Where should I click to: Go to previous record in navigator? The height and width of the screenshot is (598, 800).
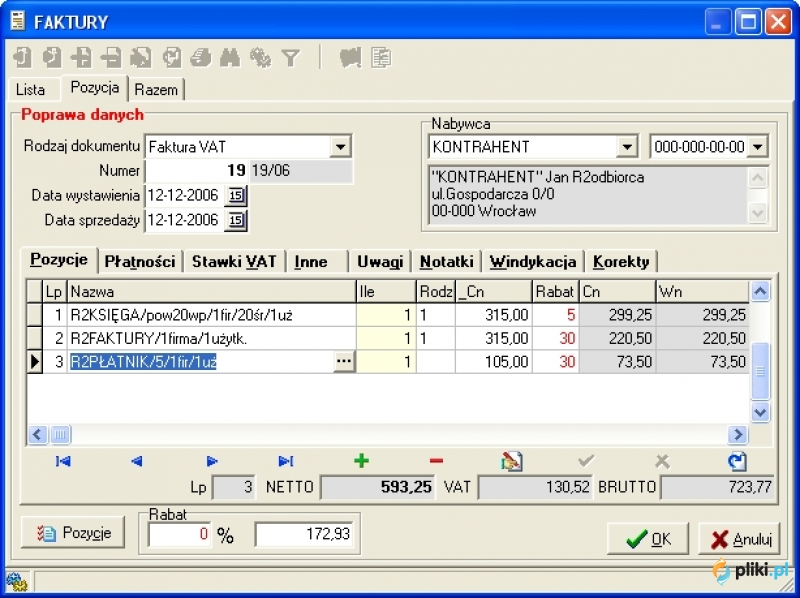tap(137, 461)
